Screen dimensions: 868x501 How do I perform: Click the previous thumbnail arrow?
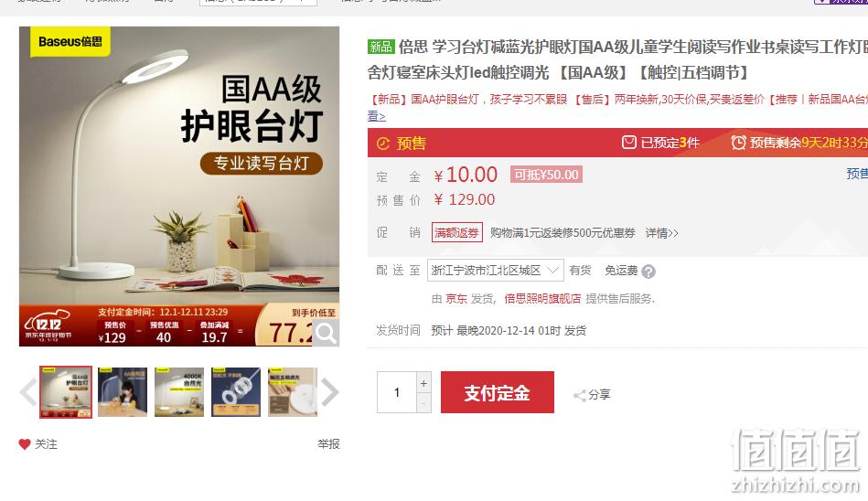(28, 392)
